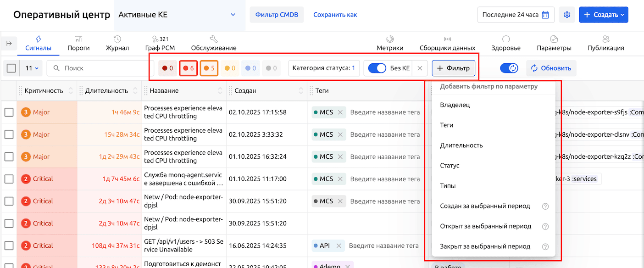
Task: Click the Сохранить как link
Action: point(335,15)
